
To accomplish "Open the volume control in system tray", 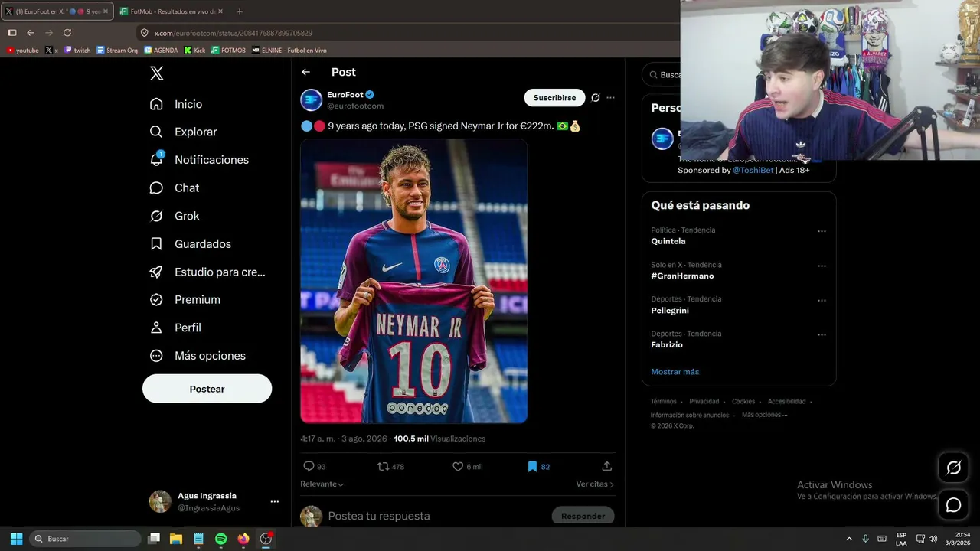I will [x=933, y=539].
